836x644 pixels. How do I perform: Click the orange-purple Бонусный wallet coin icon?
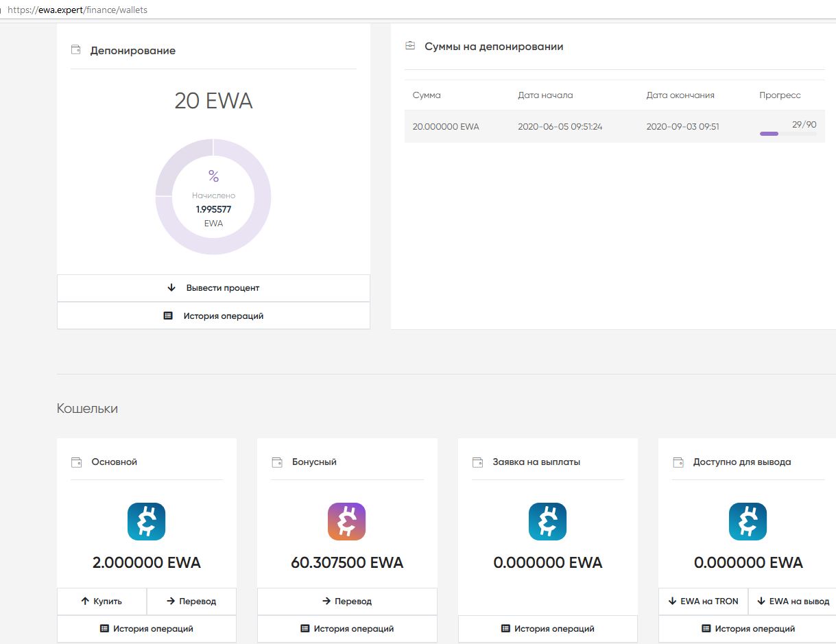click(346, 521)
